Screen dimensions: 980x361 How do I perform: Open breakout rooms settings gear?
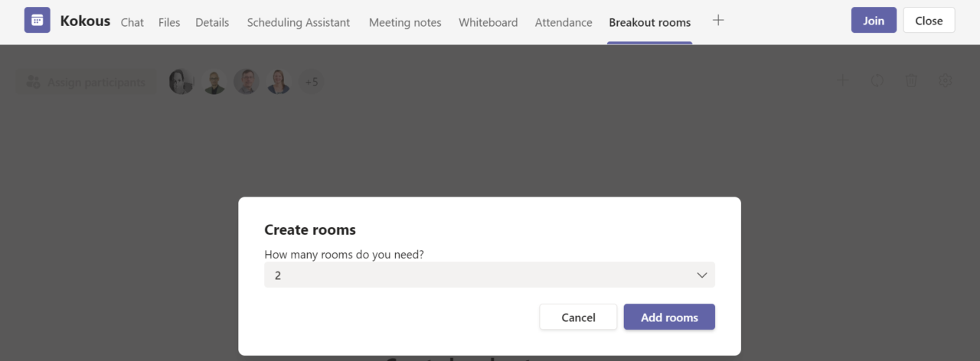point(946,80)
